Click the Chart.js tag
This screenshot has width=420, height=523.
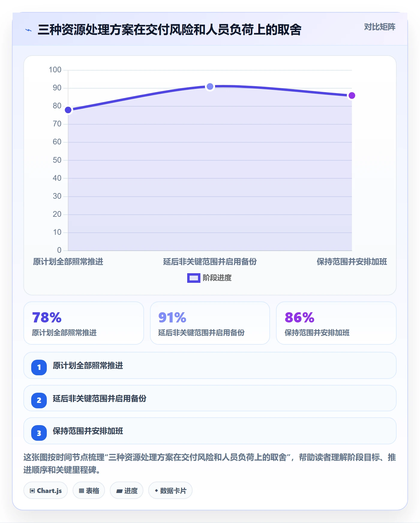coord(46,490)
